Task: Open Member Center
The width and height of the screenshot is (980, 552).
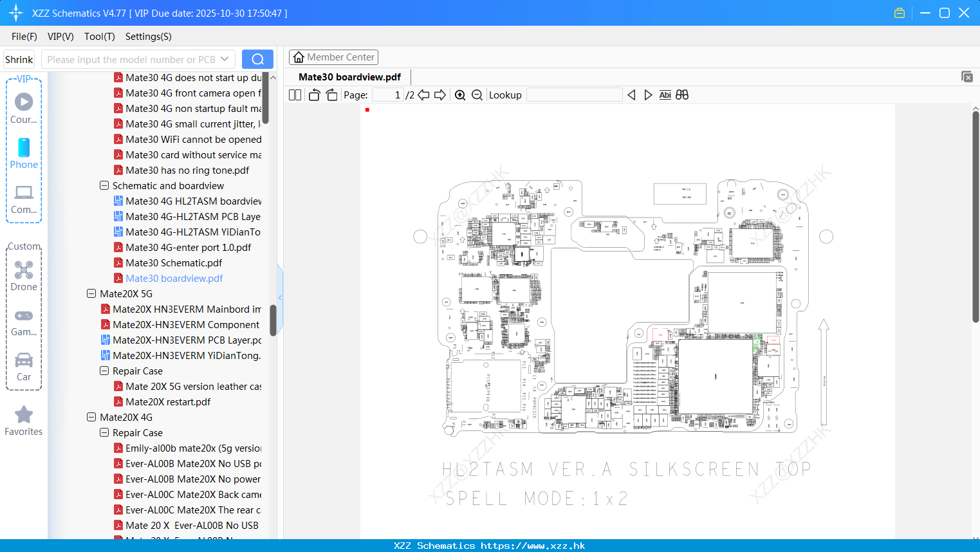Action: 333,57
